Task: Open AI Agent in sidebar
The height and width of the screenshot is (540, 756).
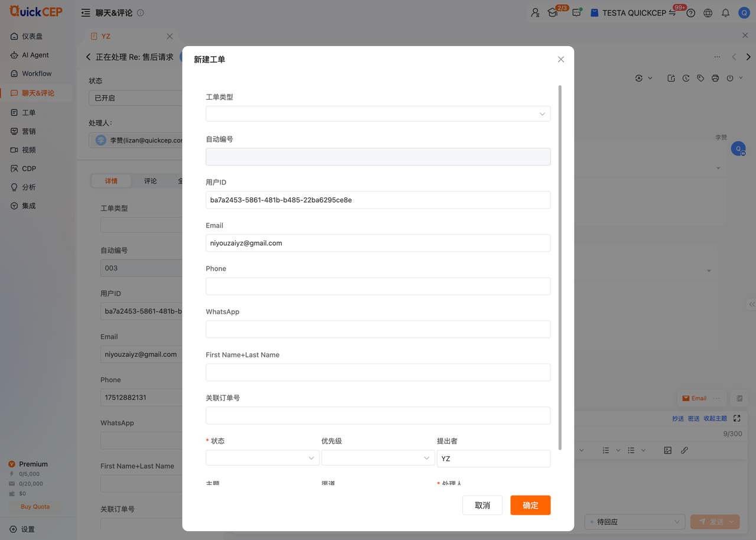Action: (x=30, y=55)
